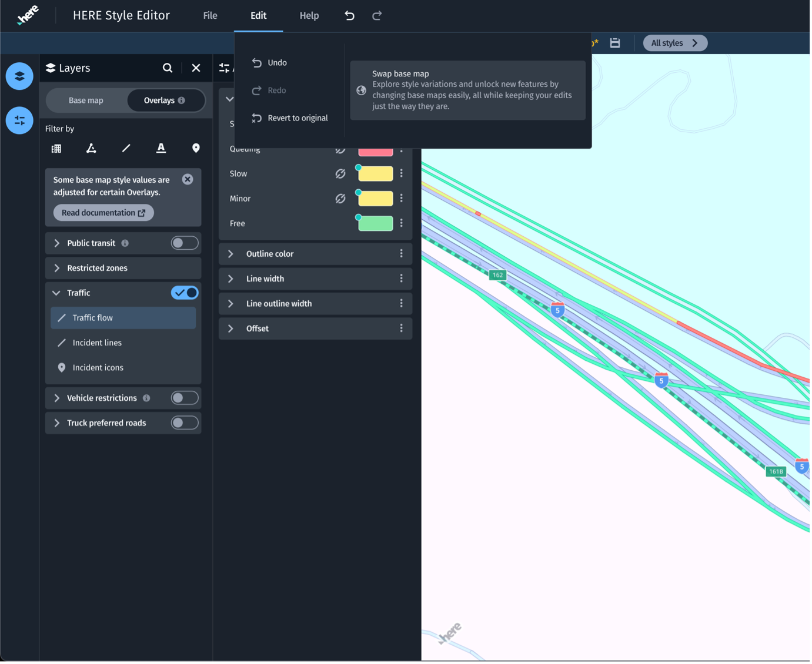Expand the Outline color section

tap(231, 254)
